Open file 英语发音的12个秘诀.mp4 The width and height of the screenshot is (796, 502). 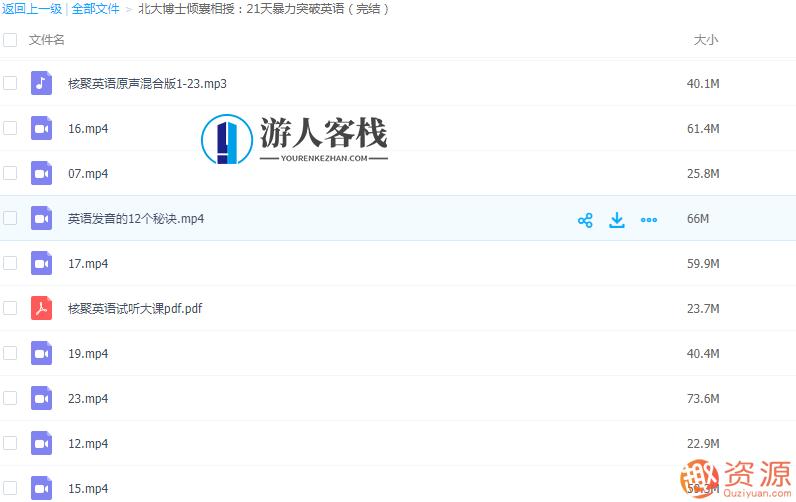tap(136, 219)
